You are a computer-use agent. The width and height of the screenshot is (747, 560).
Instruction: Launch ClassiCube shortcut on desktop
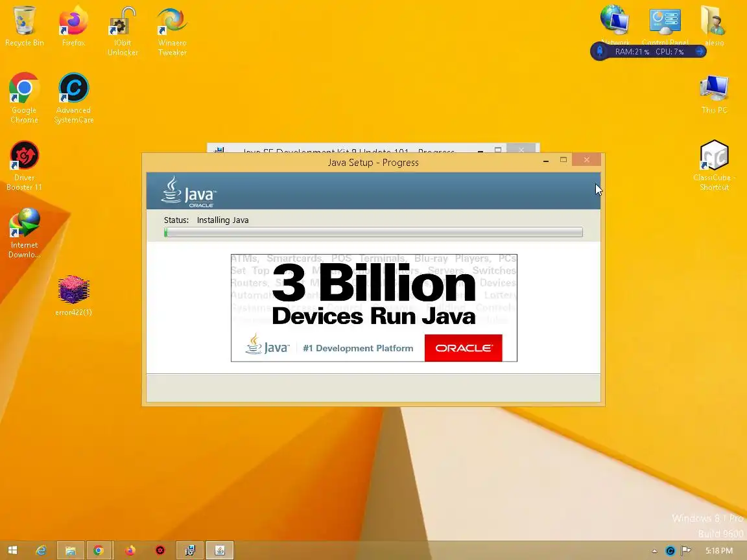(714, 165)
